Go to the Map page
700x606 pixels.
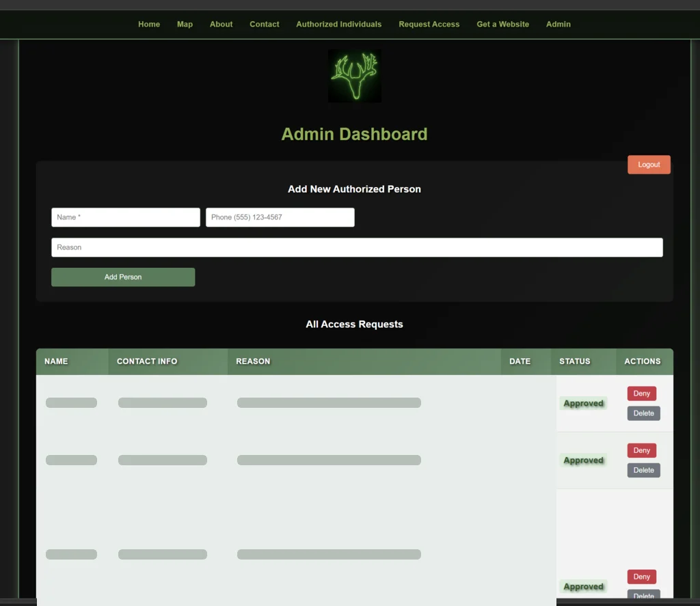[x=185, y=24]
